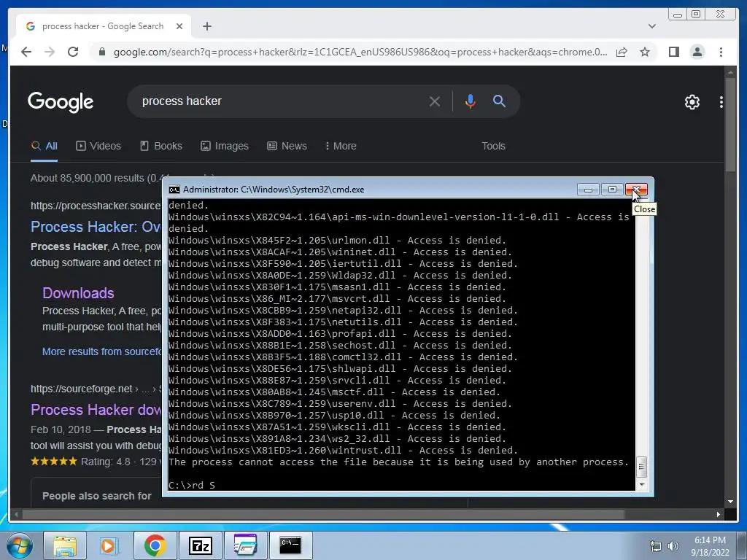Click the site lock icon in address bar

[x=101, y=52]
